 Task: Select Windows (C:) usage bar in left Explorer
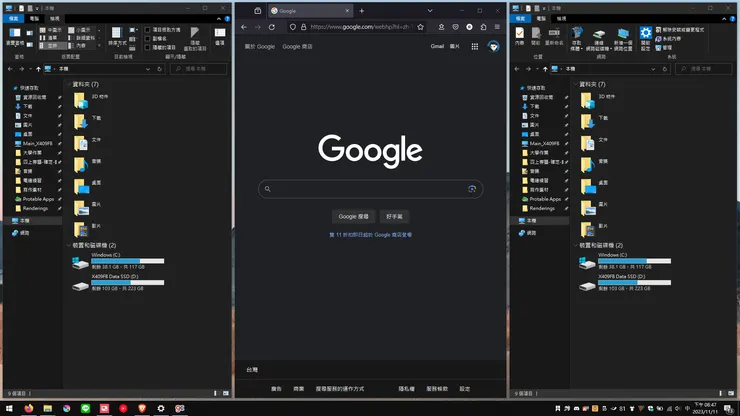(127, 261)
